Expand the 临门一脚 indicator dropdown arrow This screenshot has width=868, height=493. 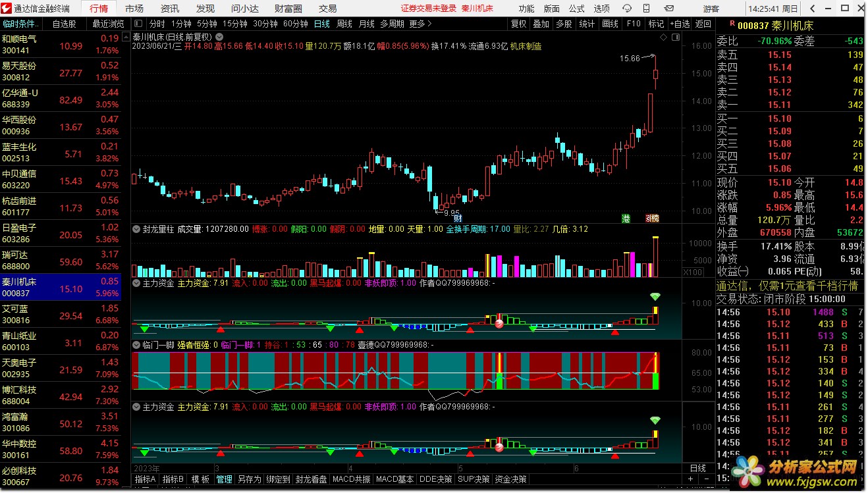136,344
